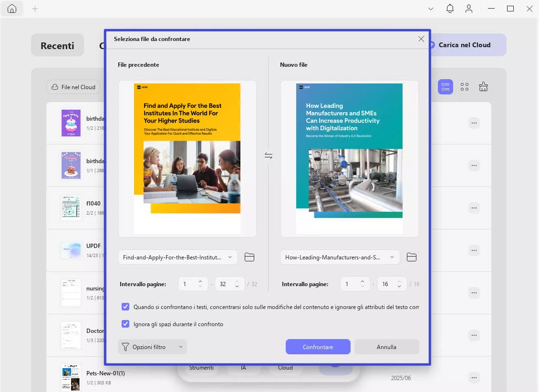
Task: Decrease the previous file start page
Action: 200,287
